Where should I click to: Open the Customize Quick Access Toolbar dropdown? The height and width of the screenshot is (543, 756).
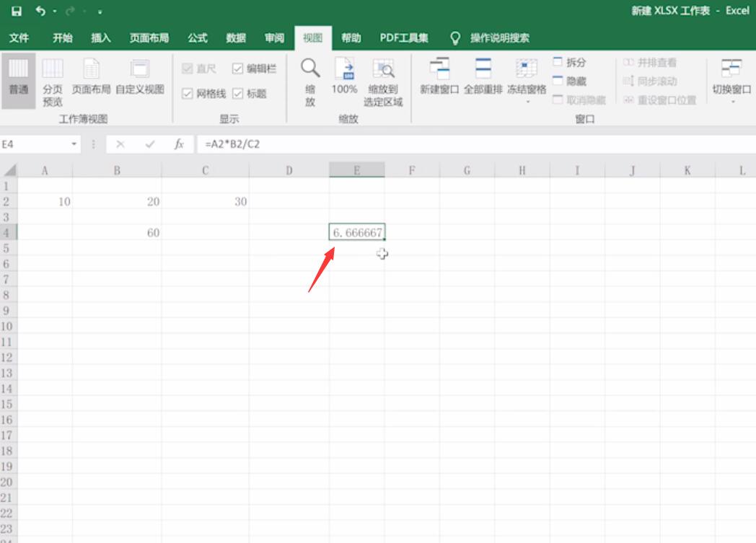click(100, 12)
